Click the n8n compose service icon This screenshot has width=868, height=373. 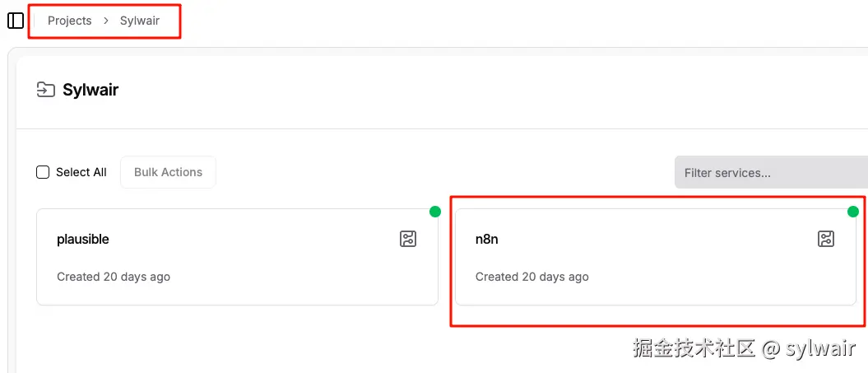[826, 239]
